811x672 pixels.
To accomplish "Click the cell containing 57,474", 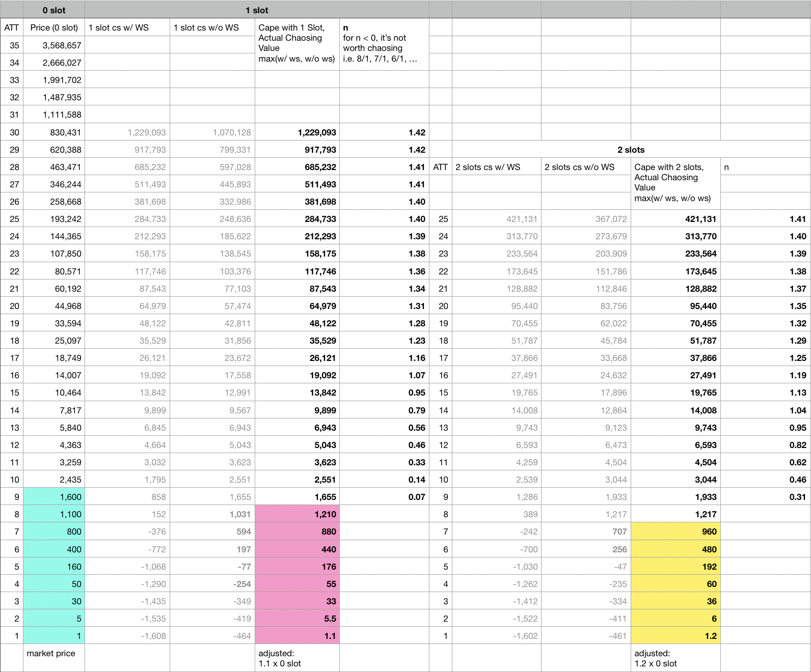I will pyautogui.click(x=212, y=306).
